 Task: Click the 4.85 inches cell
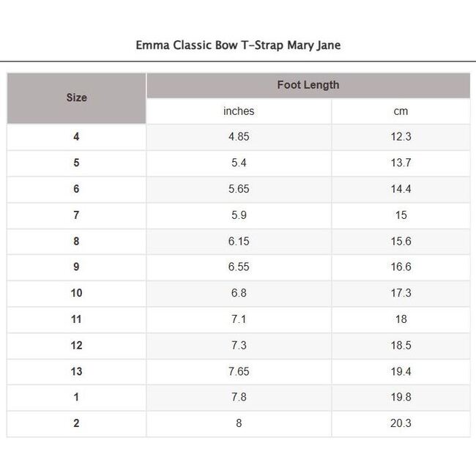click(239, 137)
